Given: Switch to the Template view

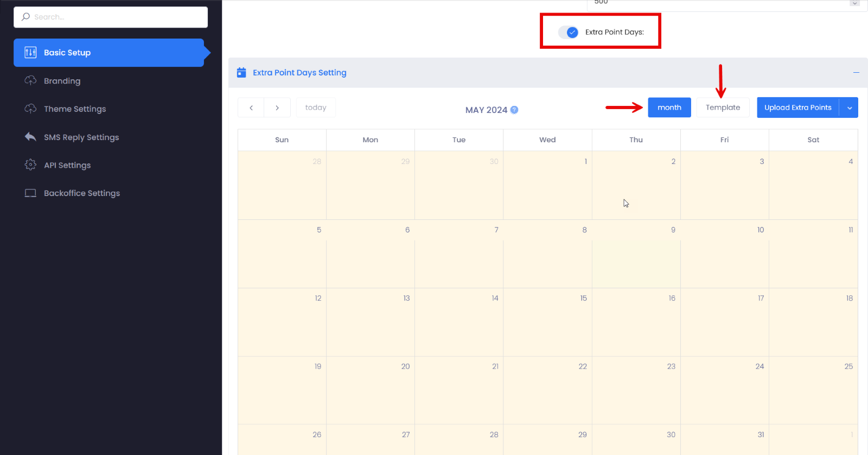Looking at the screenshot, I should click(723, 108).
